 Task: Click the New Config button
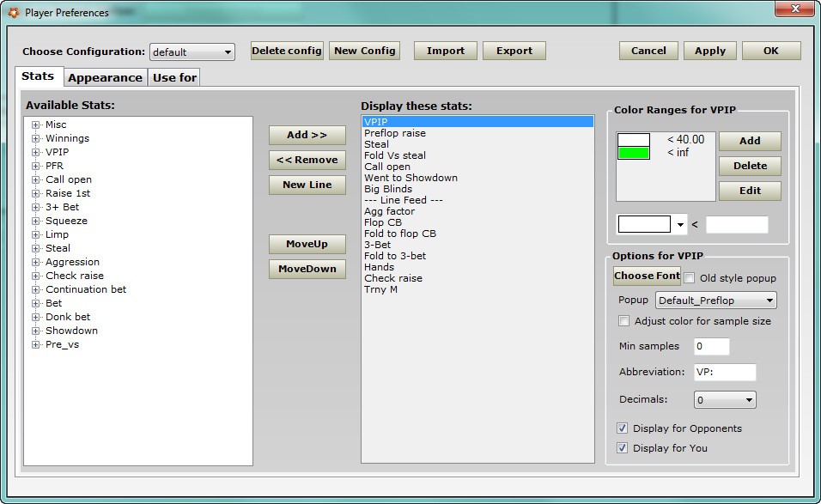tap(364, 51)
